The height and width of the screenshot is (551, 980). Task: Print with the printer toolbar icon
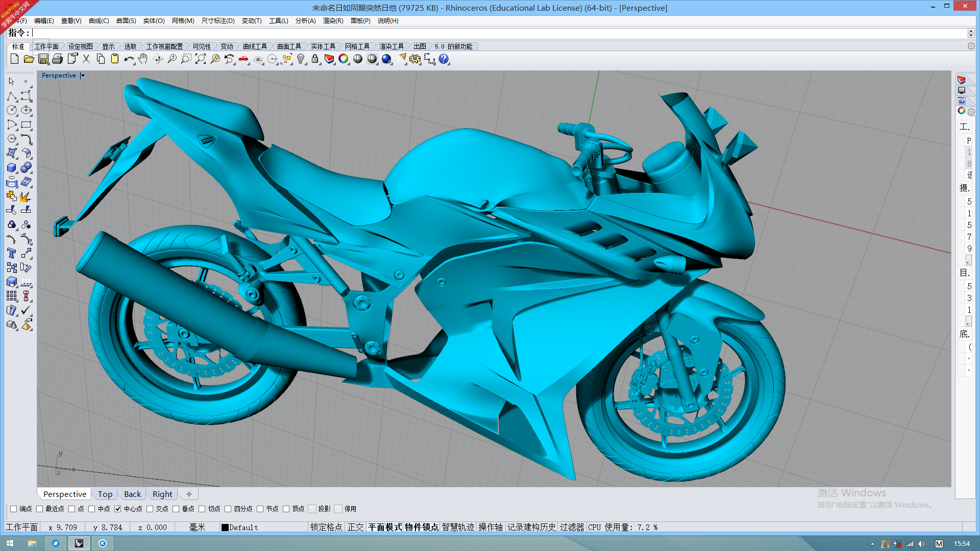[58, 59]
